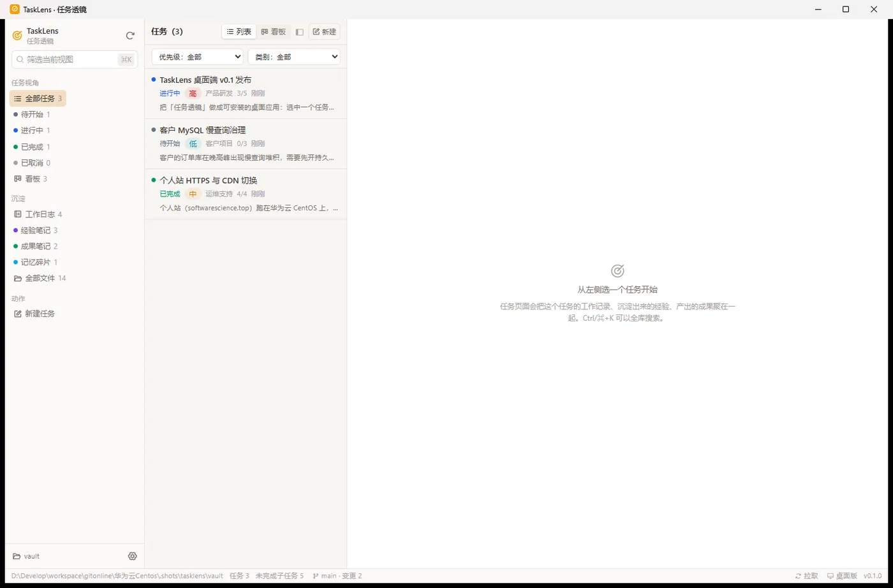Open 成果笔记 in the sidebar

(35, 246)
